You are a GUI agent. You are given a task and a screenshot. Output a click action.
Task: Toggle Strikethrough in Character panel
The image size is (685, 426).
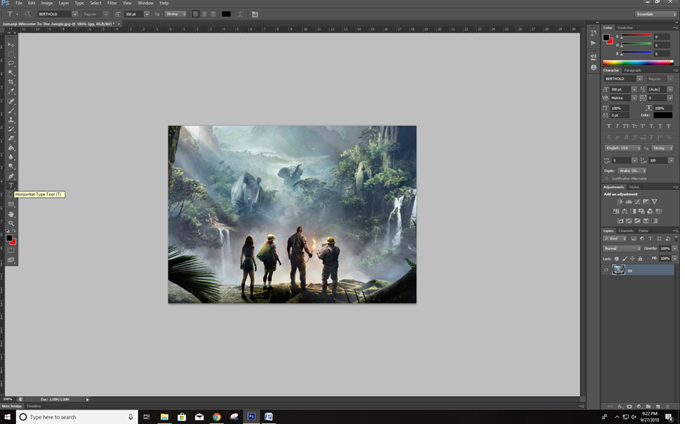click(668, 126)
